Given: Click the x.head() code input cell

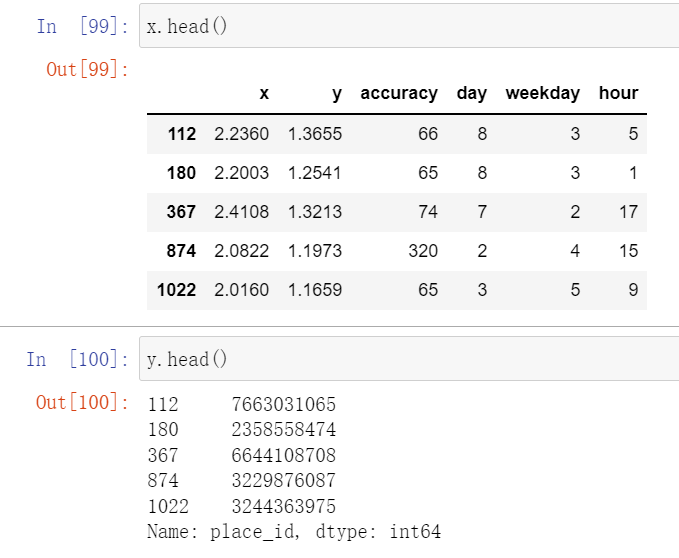Looking at the screenshot, I should (x=409, y=26).
